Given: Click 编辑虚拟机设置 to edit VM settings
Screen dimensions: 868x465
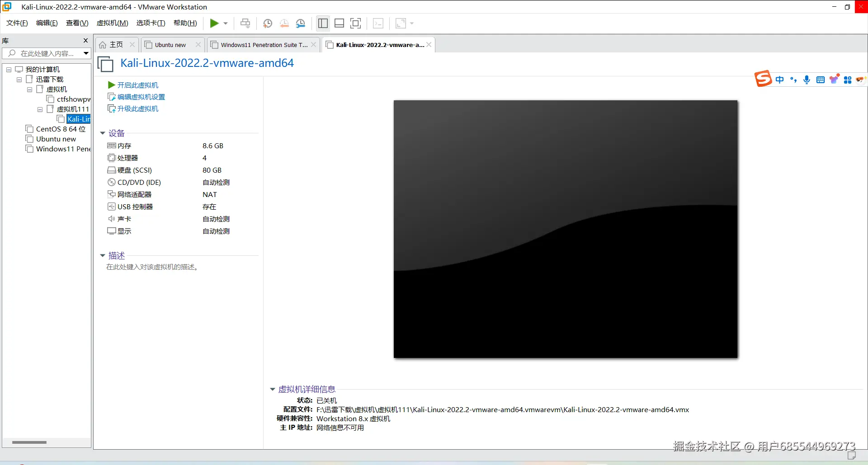Looking at the screenshot, I should point(141,97).
